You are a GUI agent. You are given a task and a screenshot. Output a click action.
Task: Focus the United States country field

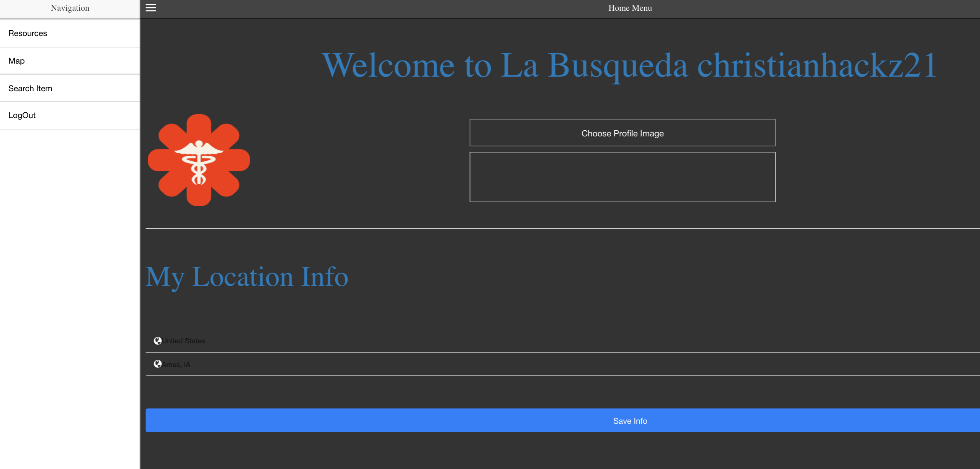(x=536, y=341)
